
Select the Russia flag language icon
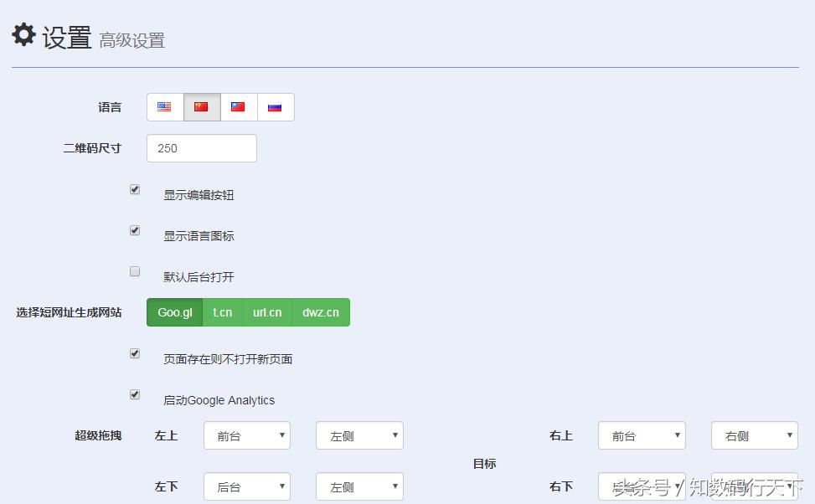coord(275,106)
